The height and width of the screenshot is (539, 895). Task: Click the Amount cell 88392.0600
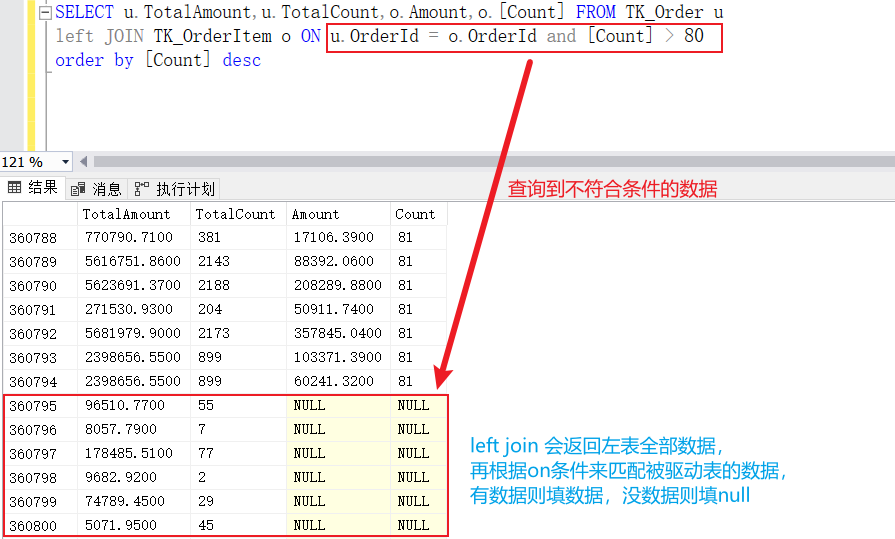pos(338,262)
